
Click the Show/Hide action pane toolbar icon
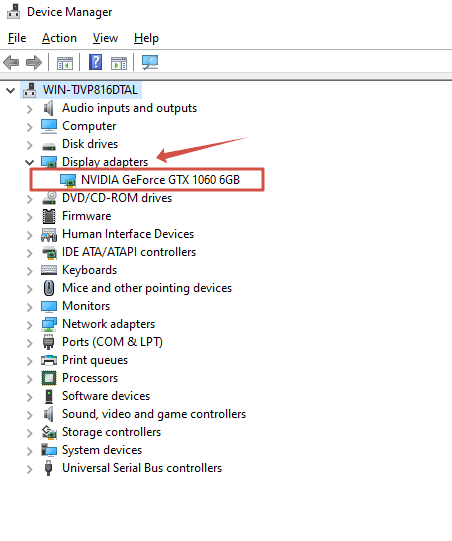(x=119, y=63)
